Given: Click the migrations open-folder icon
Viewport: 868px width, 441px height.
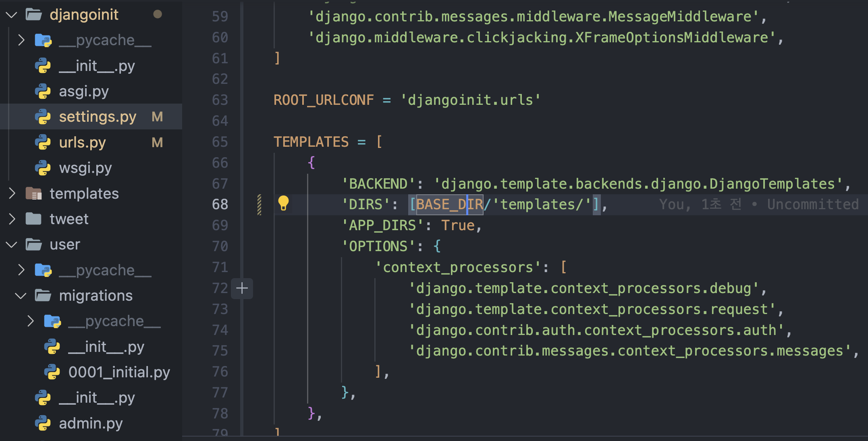Looking at the screenshot, I should (x=43, y=296).
